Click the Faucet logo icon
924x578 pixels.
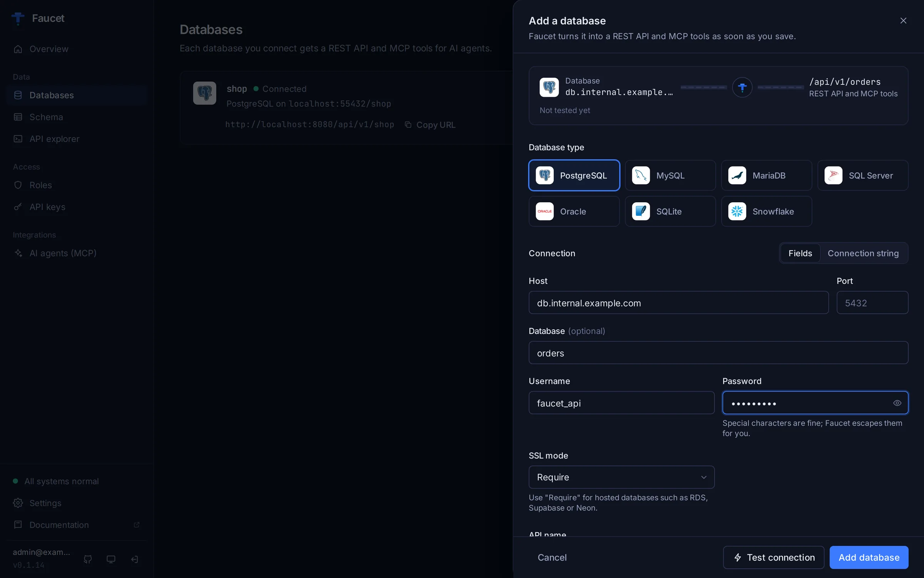point(18,18)
